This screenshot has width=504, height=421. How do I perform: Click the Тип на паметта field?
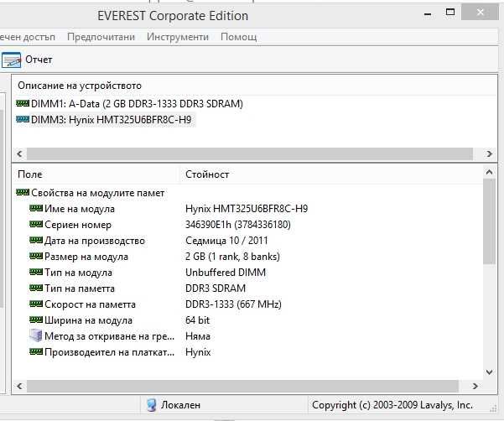(80, 288)
